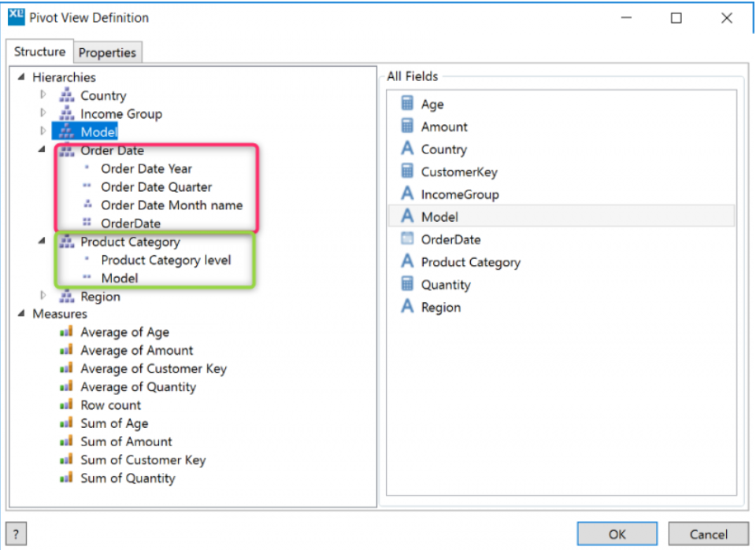Click the level icon beside Order Date Year

click(89, 168)
